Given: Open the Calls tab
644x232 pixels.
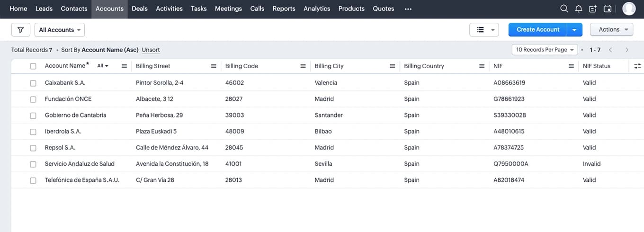Looking at the screenshot, I should click(x=257, y=9).
